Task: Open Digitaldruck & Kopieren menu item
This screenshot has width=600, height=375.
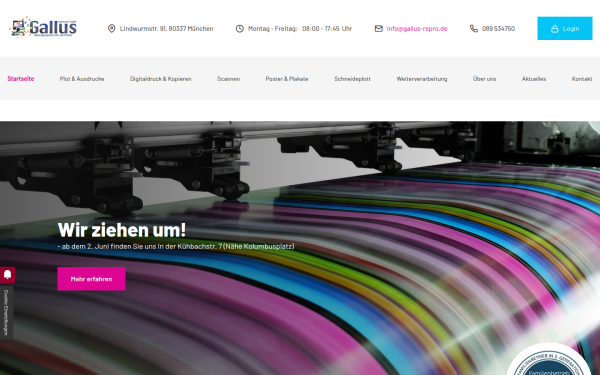Action: 160,79
